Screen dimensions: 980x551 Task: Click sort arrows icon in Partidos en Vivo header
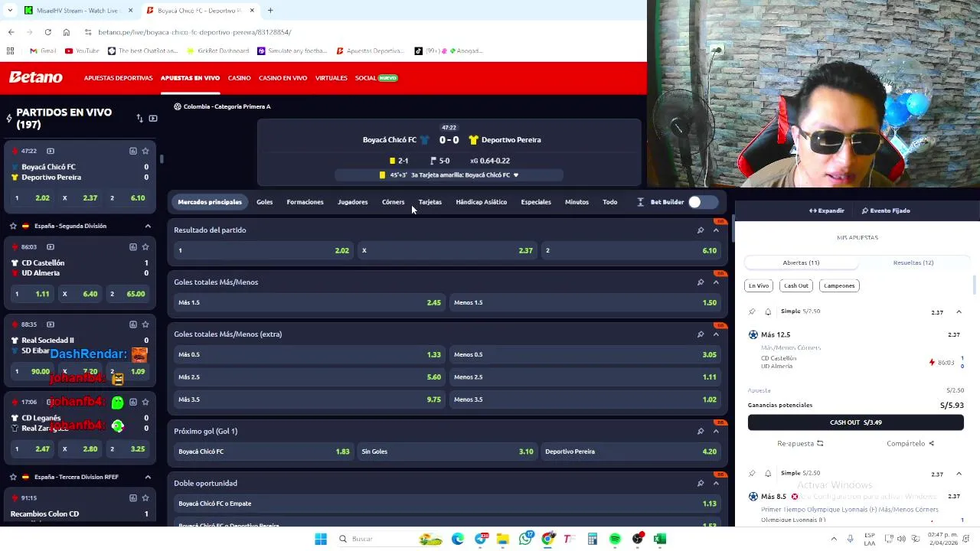coord(139,119)
